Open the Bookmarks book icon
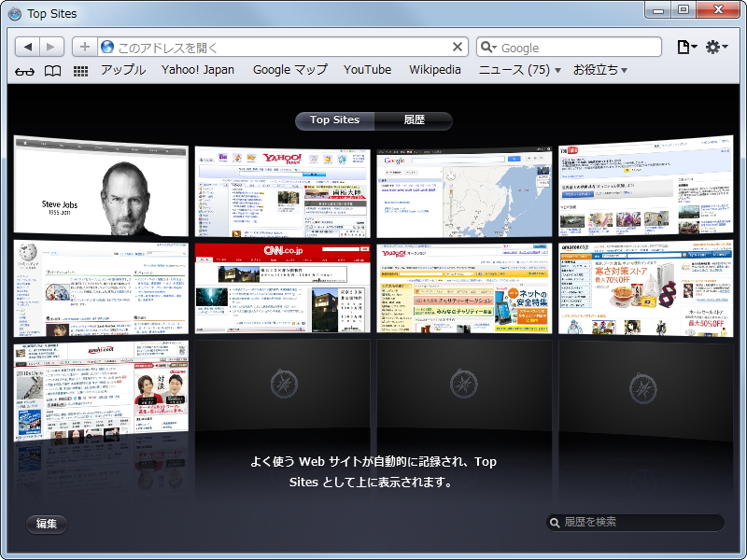Screen dimensions: 747x560 52,70
